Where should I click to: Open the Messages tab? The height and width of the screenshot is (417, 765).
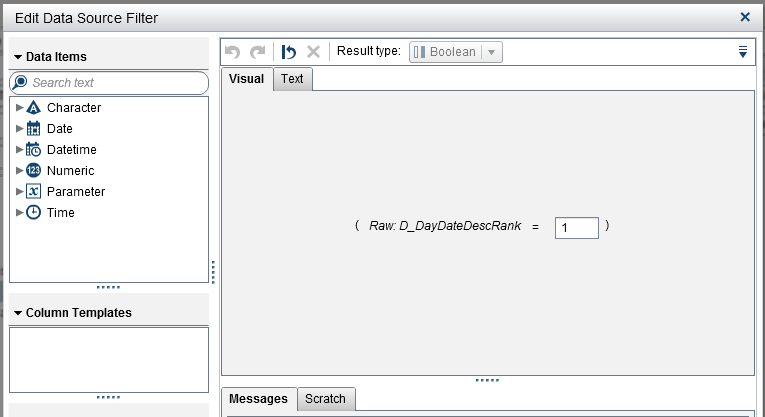[x=259, y=399]
